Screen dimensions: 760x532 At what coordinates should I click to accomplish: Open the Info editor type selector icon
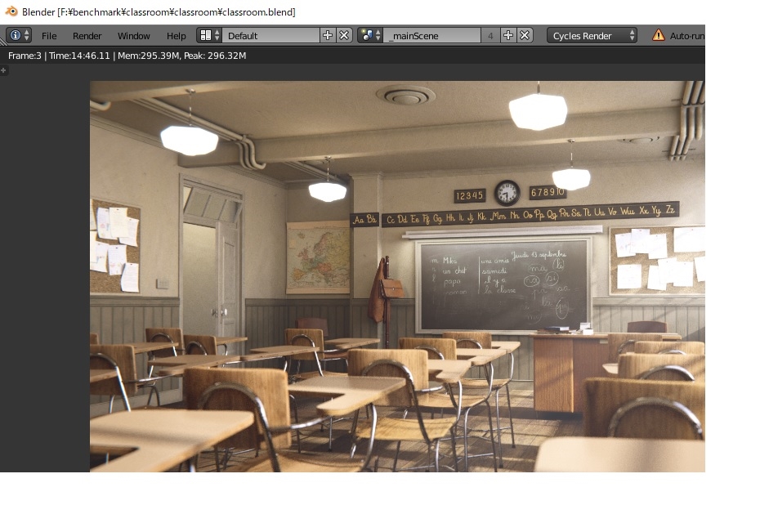point(19,35)
